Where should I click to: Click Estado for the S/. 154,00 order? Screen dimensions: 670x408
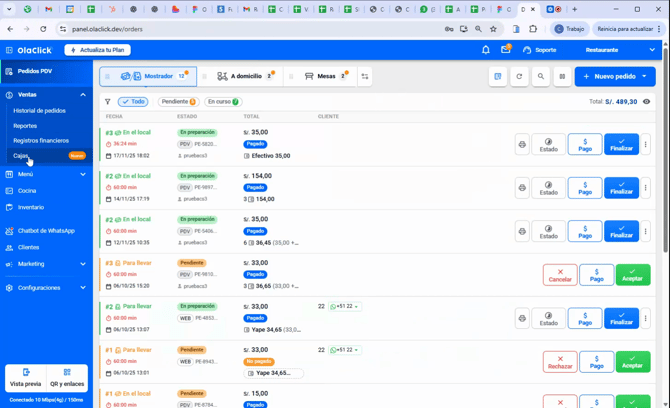pos(549,188)
